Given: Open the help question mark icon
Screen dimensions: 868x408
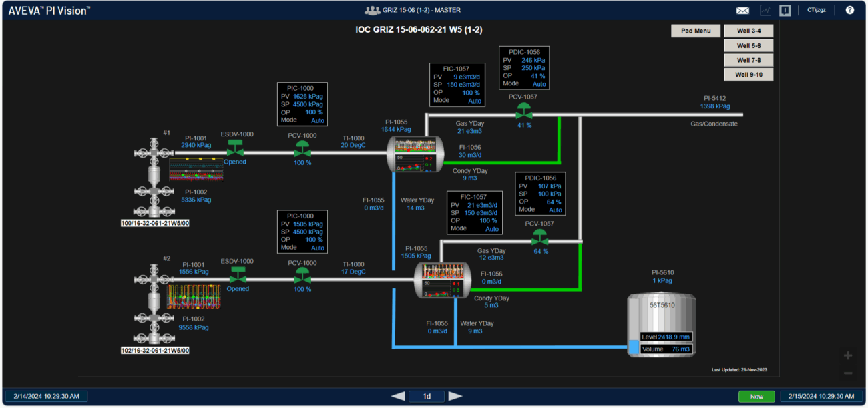Looking at the screenshot, I should (850, 11).
